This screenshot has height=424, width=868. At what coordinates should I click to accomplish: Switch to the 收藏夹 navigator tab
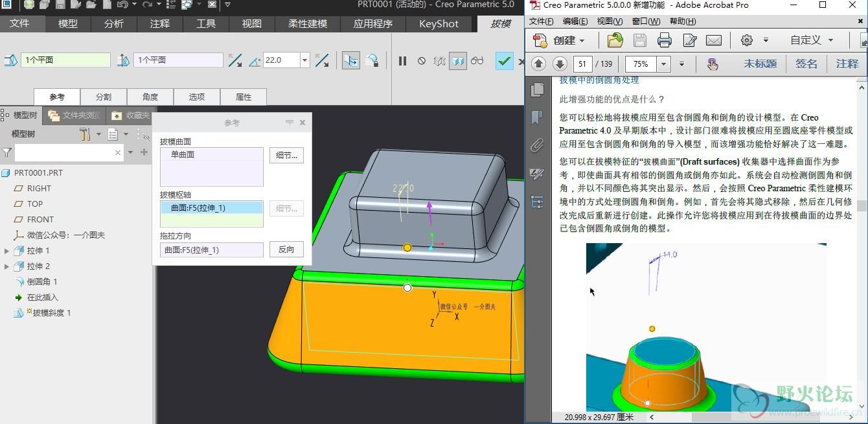click(130, 115)
